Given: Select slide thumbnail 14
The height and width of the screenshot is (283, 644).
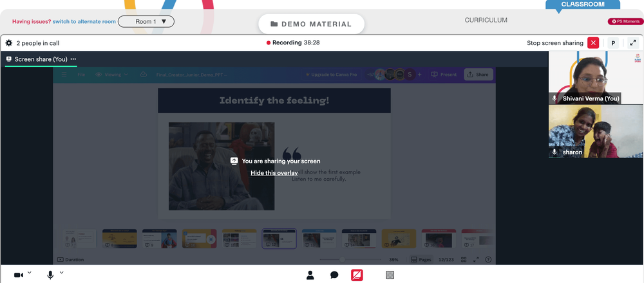Looking at the screenshot, I should (x=359, y=239).
